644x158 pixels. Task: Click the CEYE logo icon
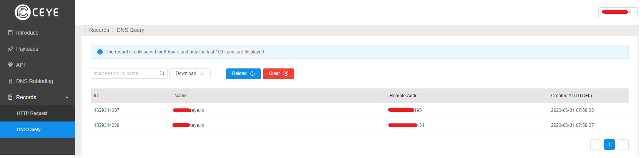click(23, 12)
